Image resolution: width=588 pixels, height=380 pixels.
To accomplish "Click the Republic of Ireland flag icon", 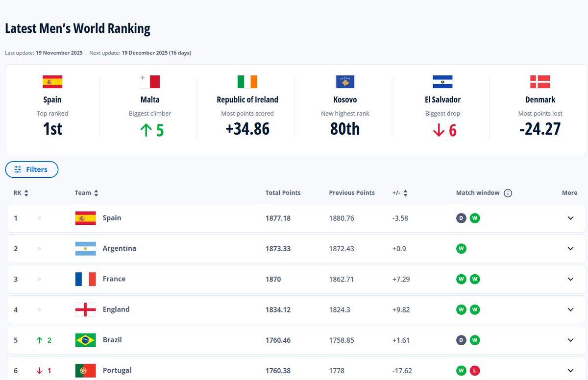I will pyautogui.click(x=247, y=82).
